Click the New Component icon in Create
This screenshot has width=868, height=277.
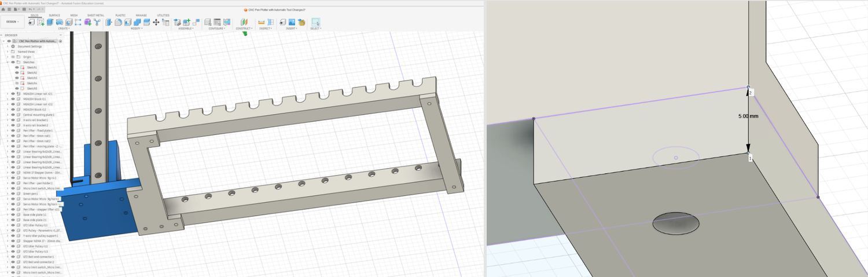click(32, 22)
